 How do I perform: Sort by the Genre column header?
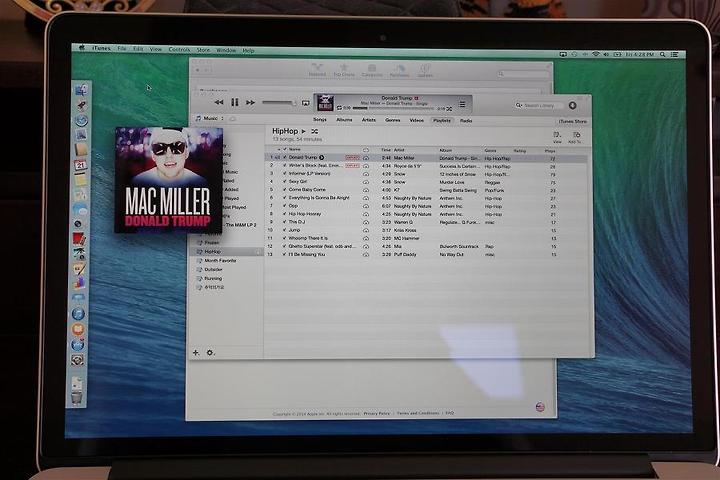490,151
